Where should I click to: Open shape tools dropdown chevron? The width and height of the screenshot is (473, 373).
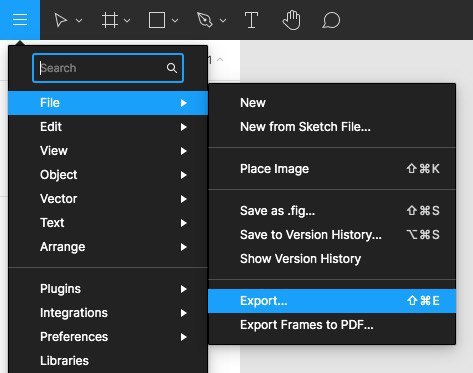point(175,21)
